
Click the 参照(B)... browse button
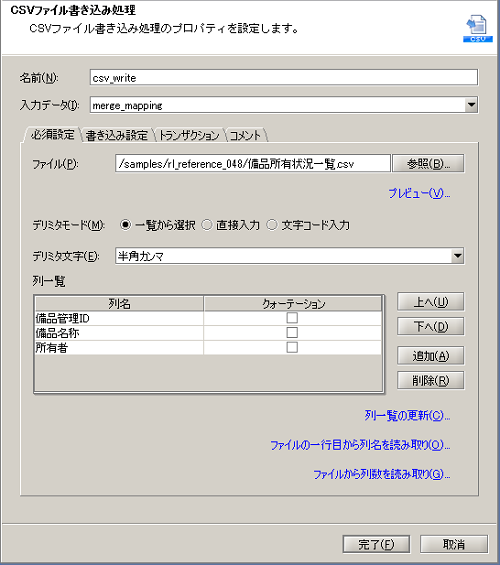428,164
